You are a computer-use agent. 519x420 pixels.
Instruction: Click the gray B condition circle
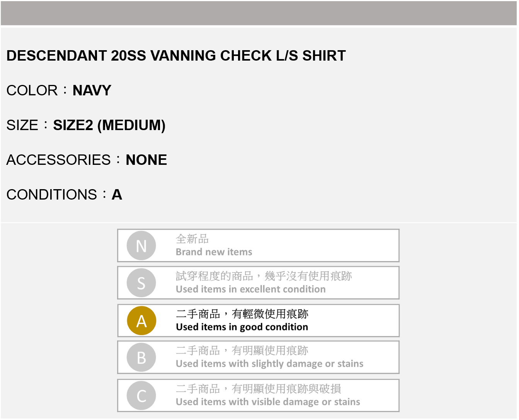click(141, 357)
